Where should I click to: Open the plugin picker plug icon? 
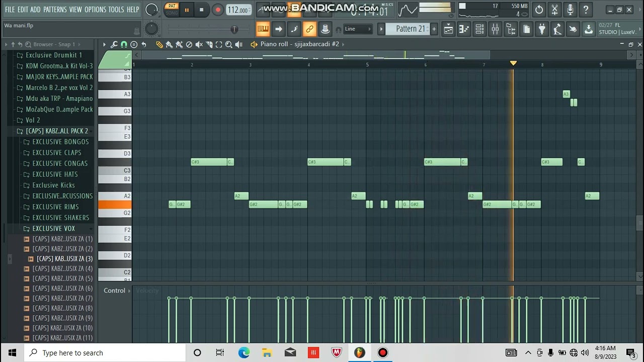[542, 29]
